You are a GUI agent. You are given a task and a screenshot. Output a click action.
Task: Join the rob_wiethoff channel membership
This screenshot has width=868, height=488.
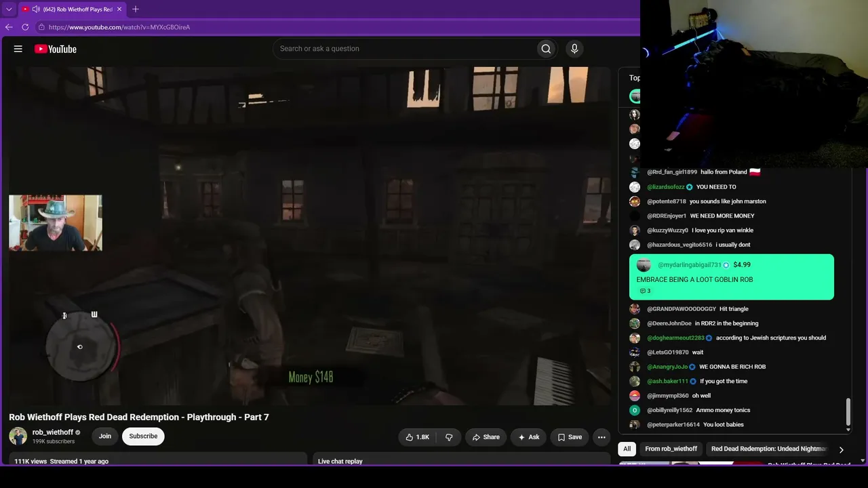tap(105, 436)
